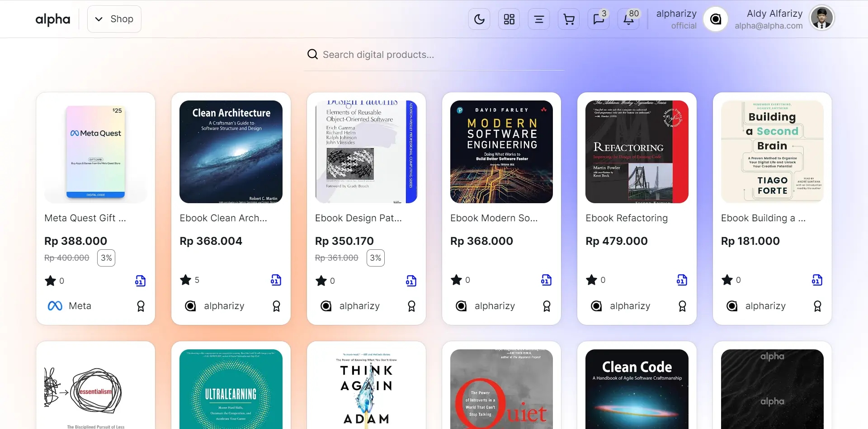Open Meta Quest gift card thumbnail

96,152
